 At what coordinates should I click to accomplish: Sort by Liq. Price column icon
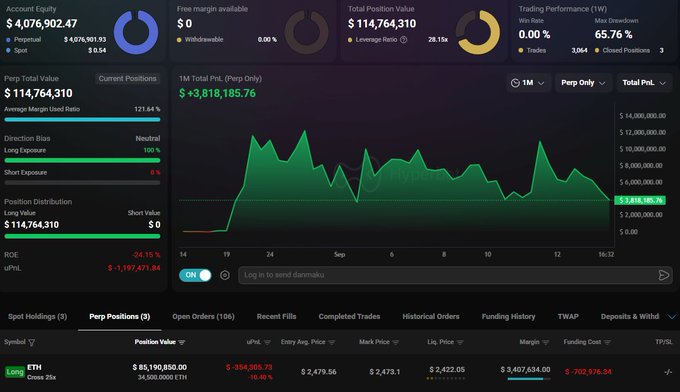coord(460,342)
